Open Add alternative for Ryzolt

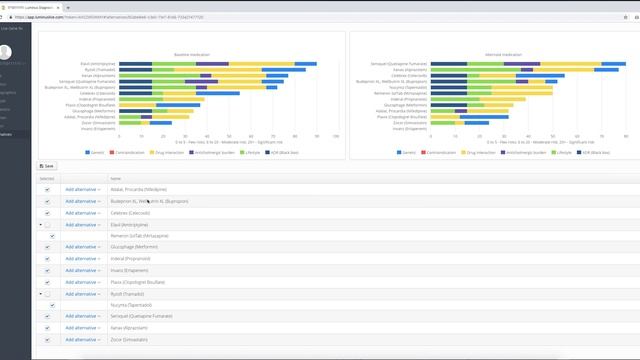pyautogui.click(x=83, y=294)
